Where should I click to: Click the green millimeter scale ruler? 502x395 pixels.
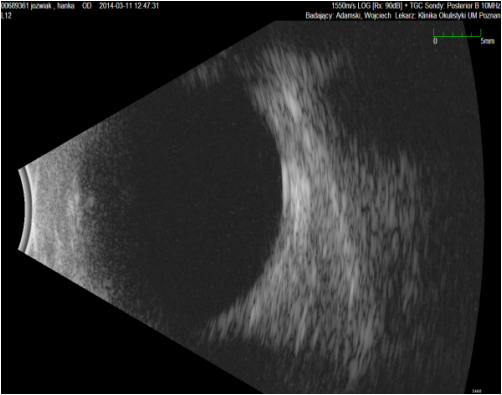(x=457, y=33)
